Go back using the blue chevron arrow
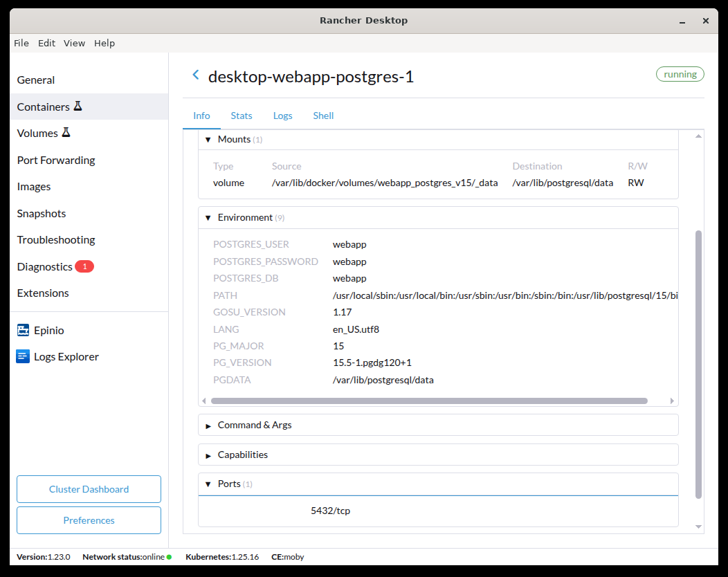 [x=196, y=75]
